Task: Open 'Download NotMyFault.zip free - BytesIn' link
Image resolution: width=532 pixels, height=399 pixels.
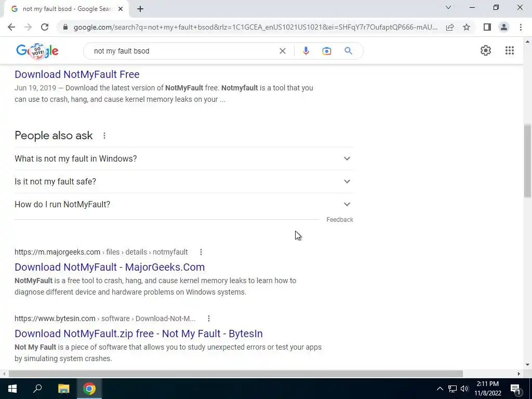Action: click(x=138, y=334)
